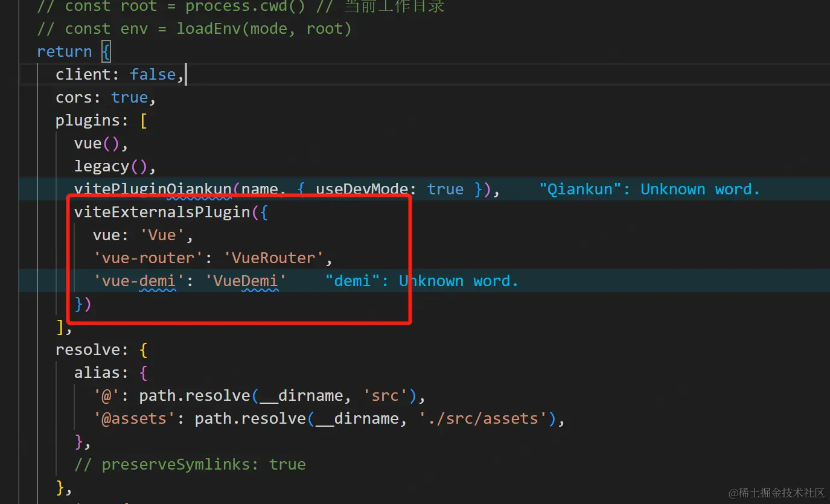This screenshot has height=504, width=830.
Task: Click the 'src' string argument
Action: tap(385, 395)
